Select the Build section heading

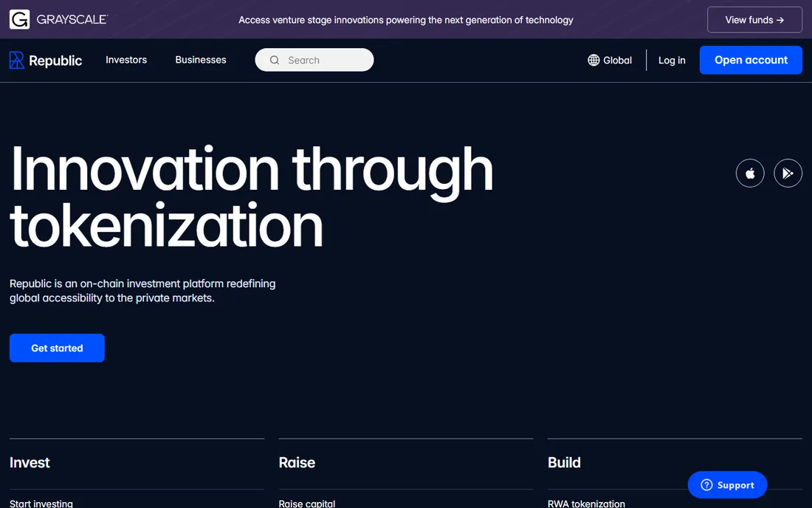pyautogui.click(x=564, y=462)
